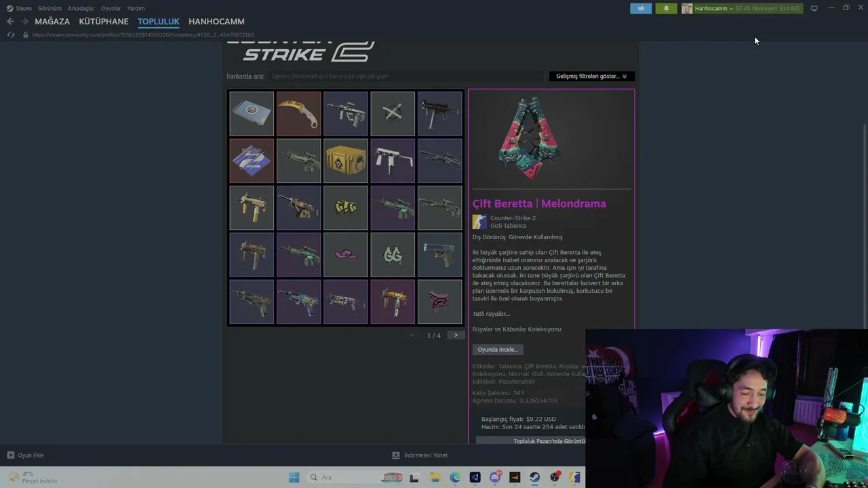Go back with the Steam back arrow
The image size is (868, 488).
click(10, 22)
